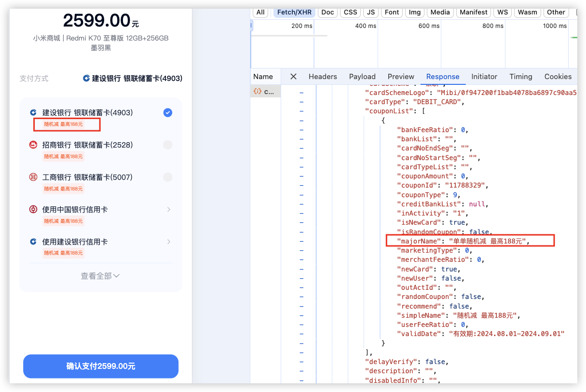Select the Fetch/XHR network filter
The width and height of the screenshot is (586, 392).
[294, 12]
